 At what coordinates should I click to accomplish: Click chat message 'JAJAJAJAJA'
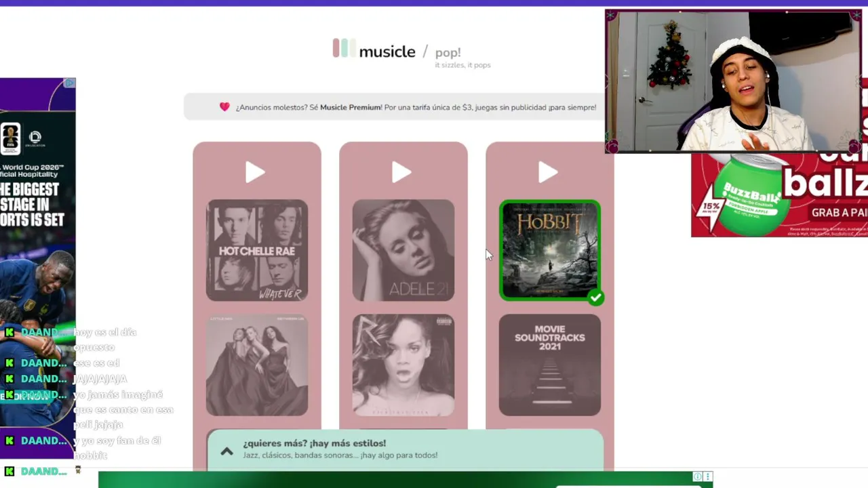[100, 379]
